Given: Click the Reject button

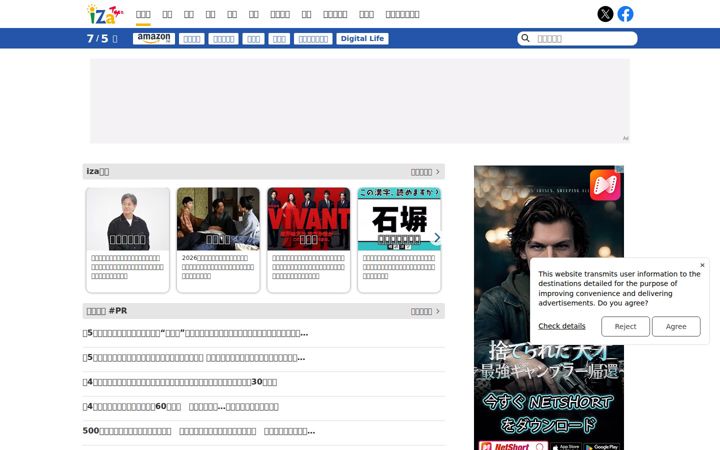Looking at the screenshot, I should (625, 326).
